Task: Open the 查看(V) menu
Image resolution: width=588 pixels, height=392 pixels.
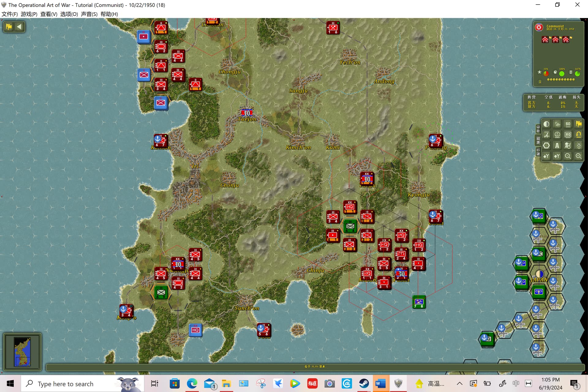Action: click(49, 14)
